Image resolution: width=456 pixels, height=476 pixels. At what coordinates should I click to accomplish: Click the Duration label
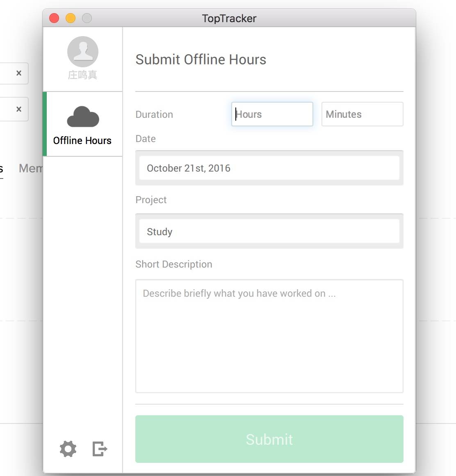tap(154, 114)
